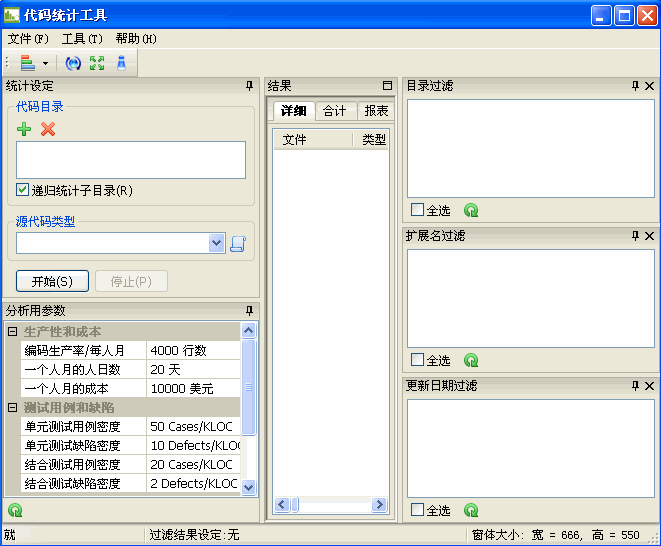Collapse the 生产性和成本 parameter group
661x546 pixels.
[x=12, y=331]
